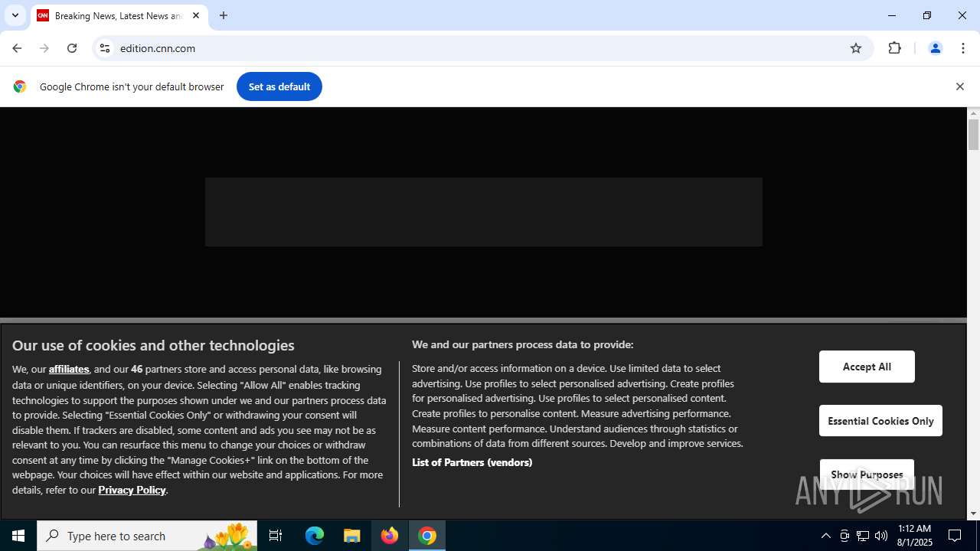The width and height of the screenshot is (980, 551).
Task: Open the tab search dropdown arrow
Action: click(15, 15)
